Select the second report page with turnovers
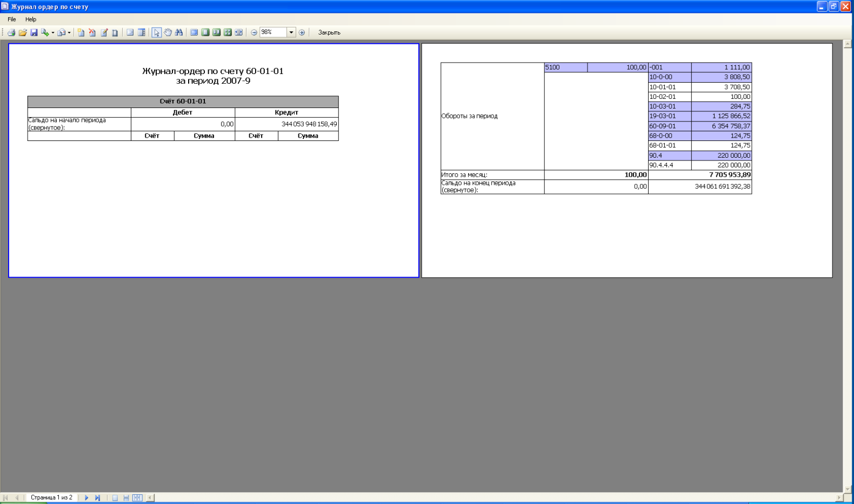Image resolution: width=854 pixels, height=504 pixels. 627,160
